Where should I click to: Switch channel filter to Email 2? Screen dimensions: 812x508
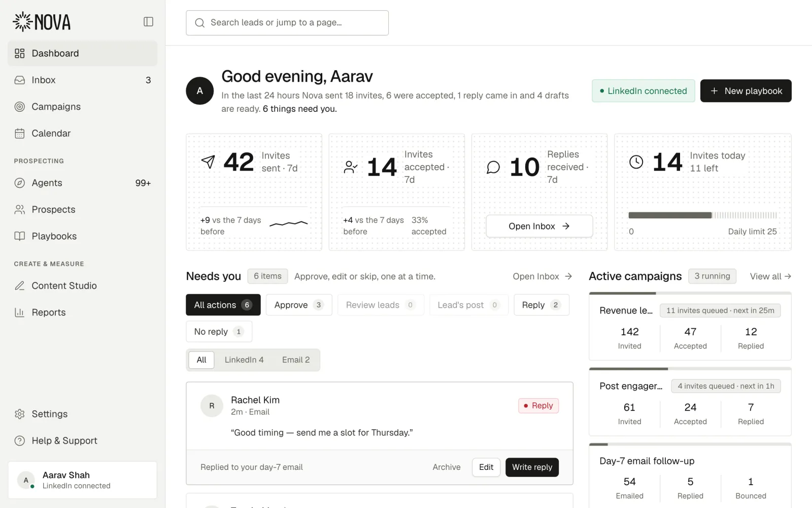click(296, 360)
